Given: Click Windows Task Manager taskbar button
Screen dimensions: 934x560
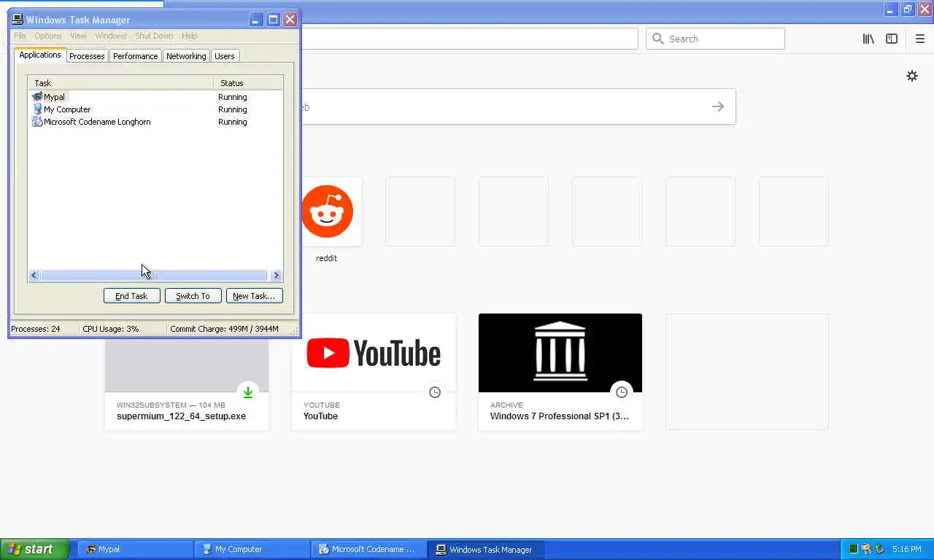Looking at the screenshot, I should (x=485, y=549).
